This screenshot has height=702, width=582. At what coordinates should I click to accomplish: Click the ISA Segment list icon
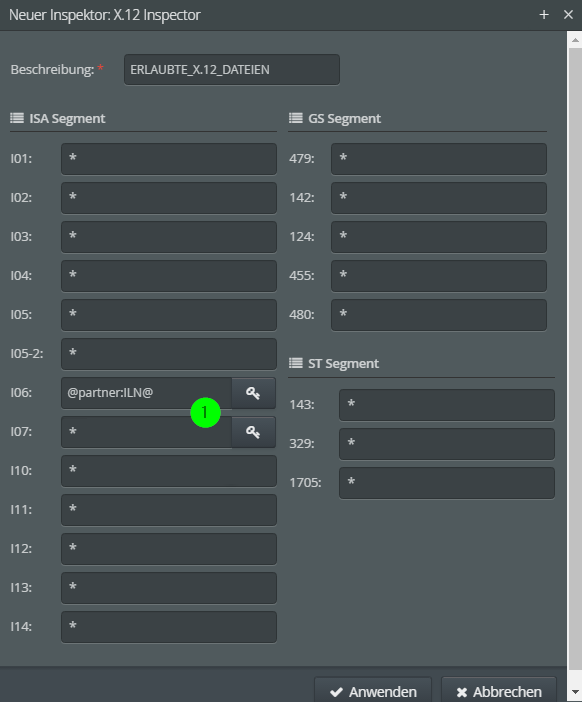[x=17, y=118]
